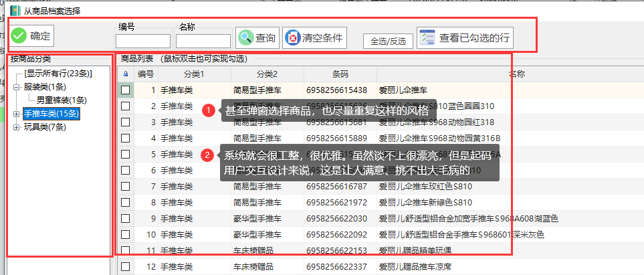Image resolution: width=644 pixels, height=275 pixels.
Task: Click 爱丽儿赠品推车凉席
Action: (415, 266)
